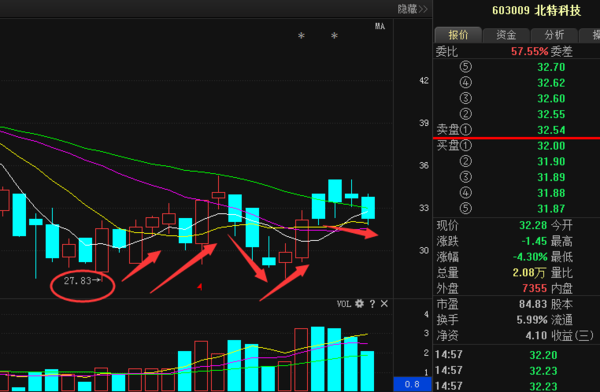Image resolution: width=600 pixels, height=392 pixels.
Task: Switch to the 报价 tab
Action: 458,35
